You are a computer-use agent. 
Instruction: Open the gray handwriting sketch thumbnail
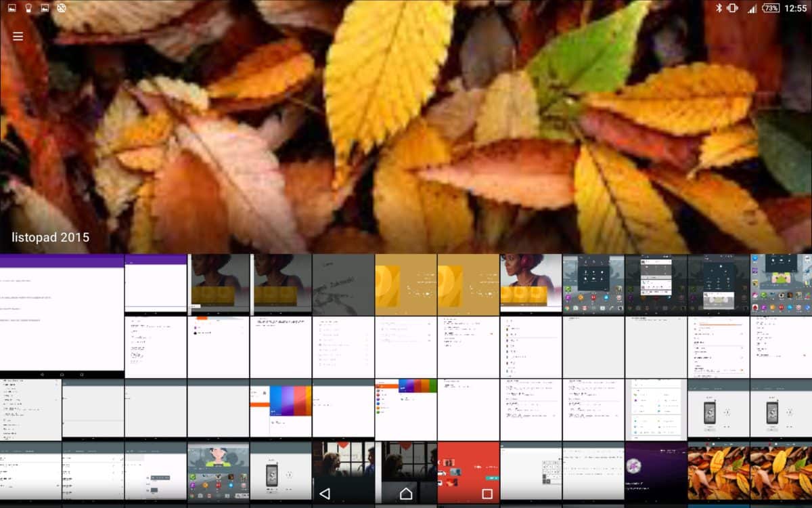[343, 284]
